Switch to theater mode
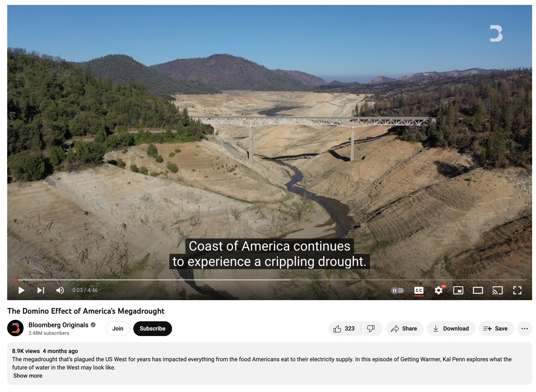Image resolution: width=536 pixels, height=392 pixels. 478,290
